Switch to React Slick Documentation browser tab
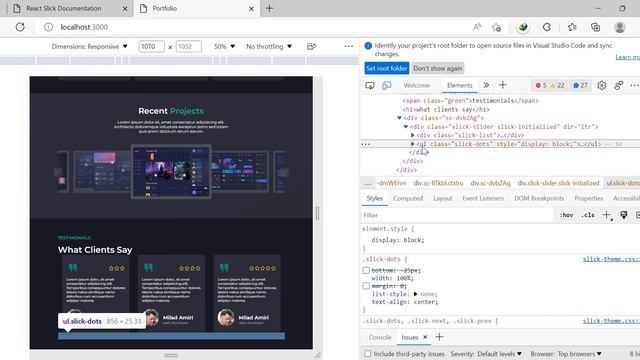 [x=64, y=8]
